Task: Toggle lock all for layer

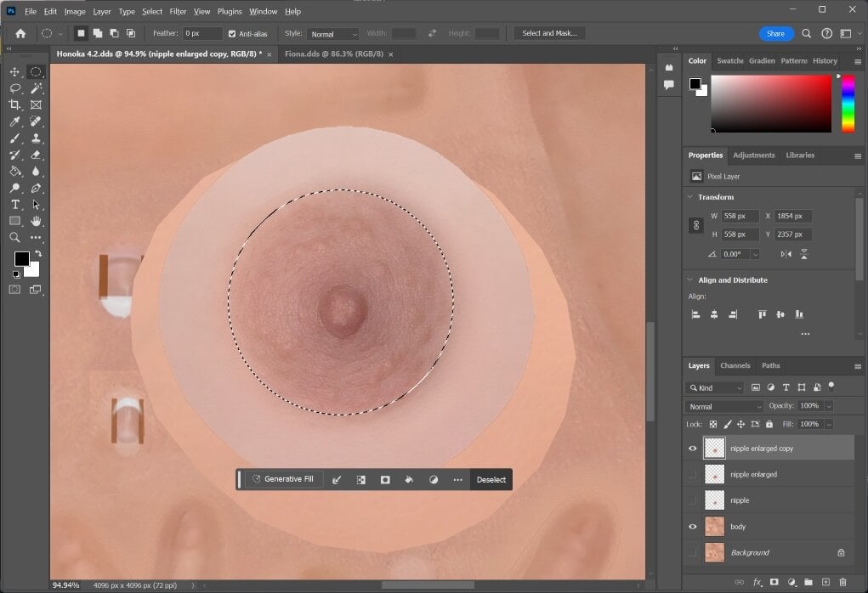Action: click(769, 424)
